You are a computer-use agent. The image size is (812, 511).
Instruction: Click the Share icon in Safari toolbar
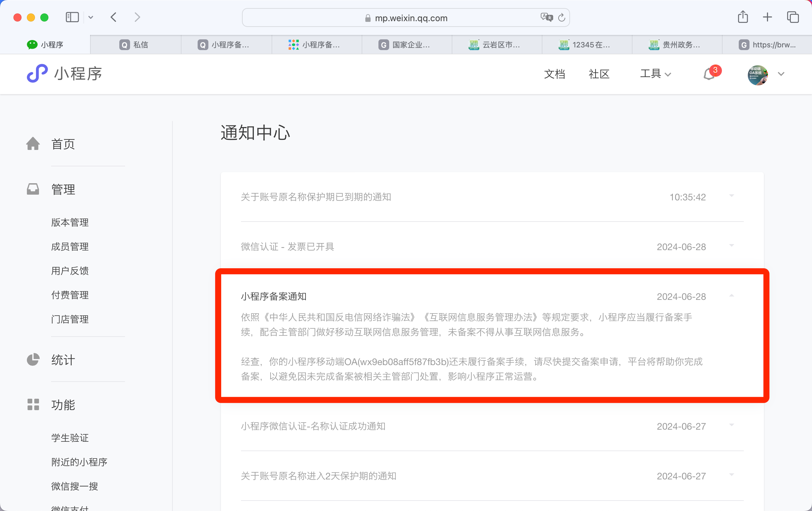pos(742,17)
